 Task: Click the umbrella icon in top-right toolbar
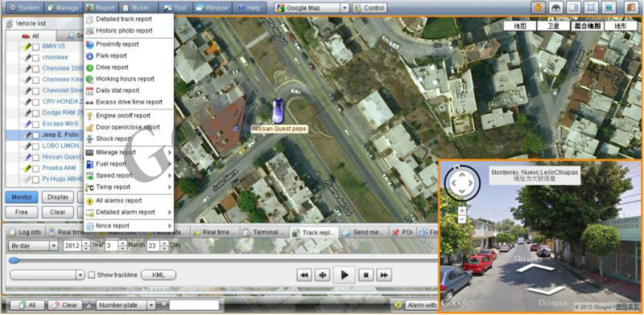(556, 7)
